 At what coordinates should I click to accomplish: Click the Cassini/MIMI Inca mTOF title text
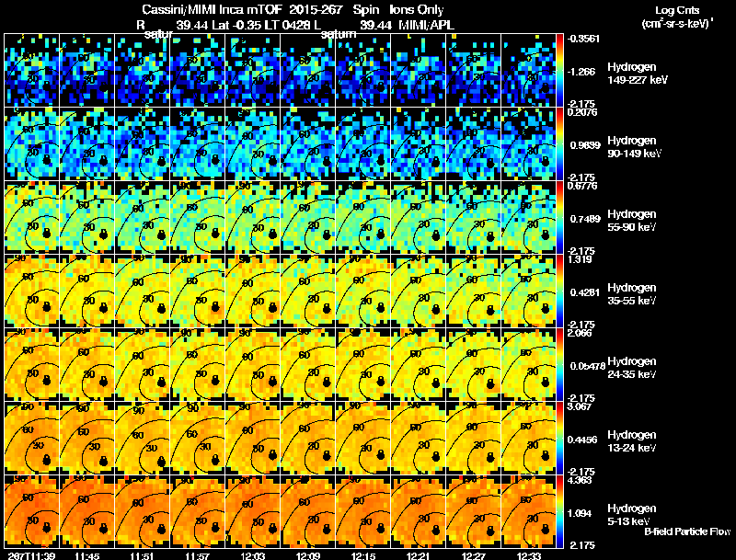[x=212, y=9]
